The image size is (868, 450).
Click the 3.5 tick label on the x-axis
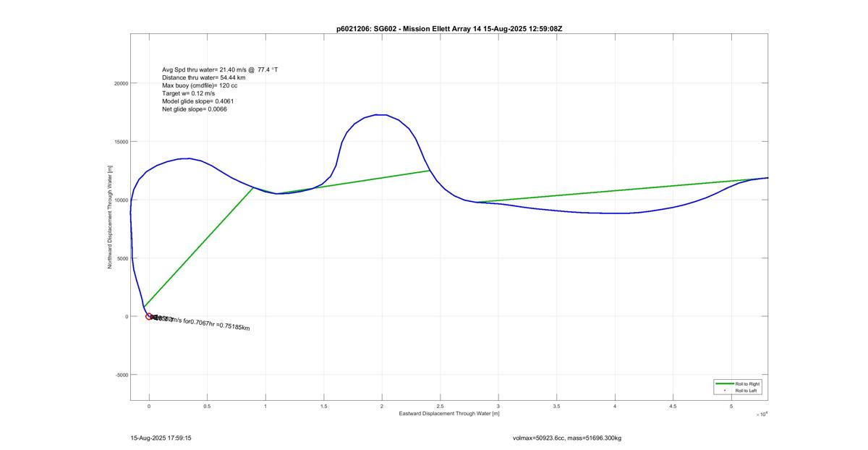pos(556,407)
